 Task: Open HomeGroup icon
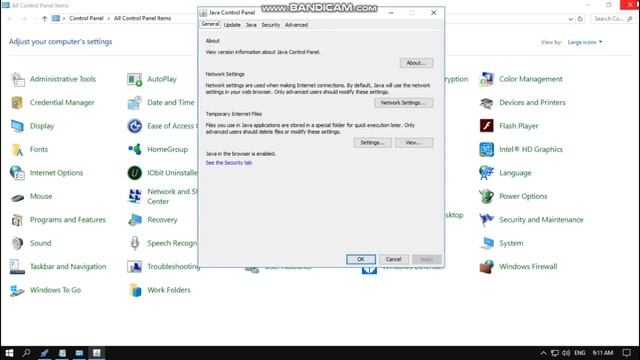pos(135,149)
